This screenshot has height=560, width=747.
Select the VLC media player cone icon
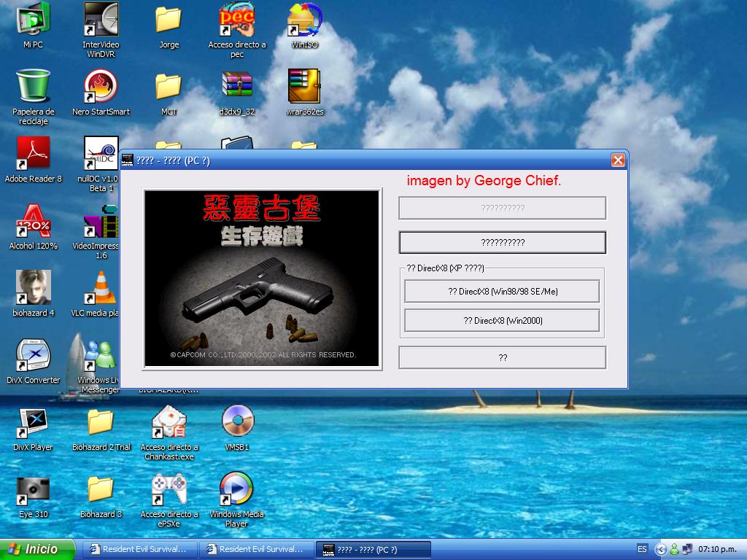click(101, 288)
